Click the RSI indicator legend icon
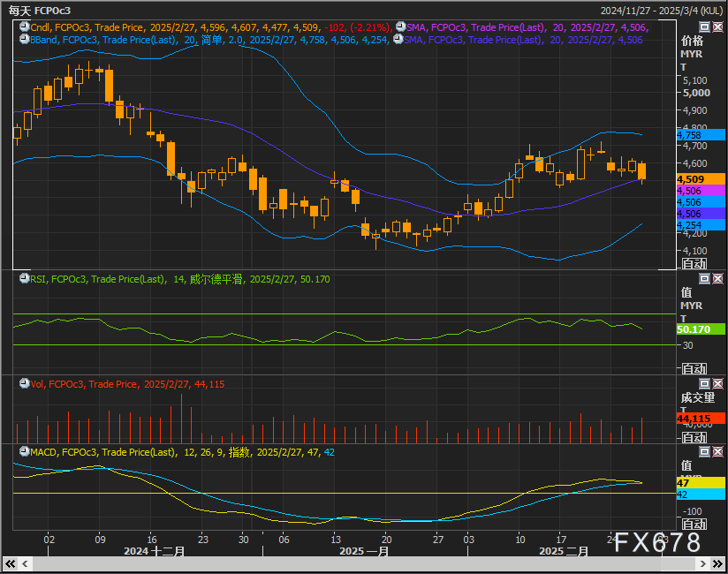 pos(24,278)
